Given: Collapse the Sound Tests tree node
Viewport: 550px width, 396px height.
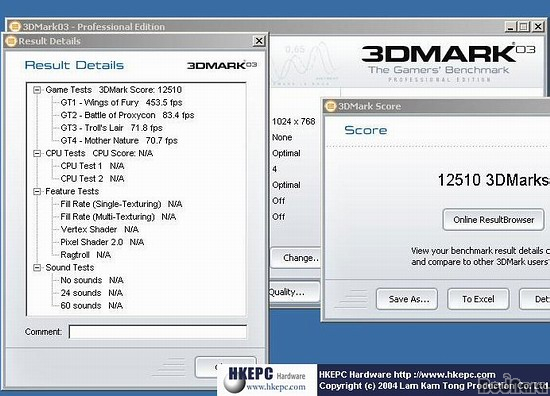Looking at the screenshot, I should click(37, 268).
